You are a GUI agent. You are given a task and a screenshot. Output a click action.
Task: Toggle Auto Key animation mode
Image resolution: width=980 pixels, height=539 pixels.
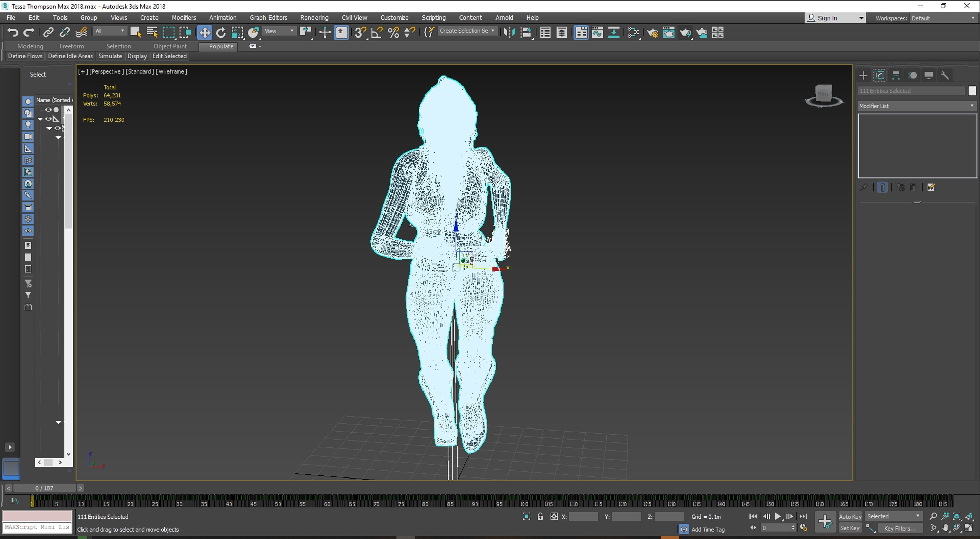point(850,517)
